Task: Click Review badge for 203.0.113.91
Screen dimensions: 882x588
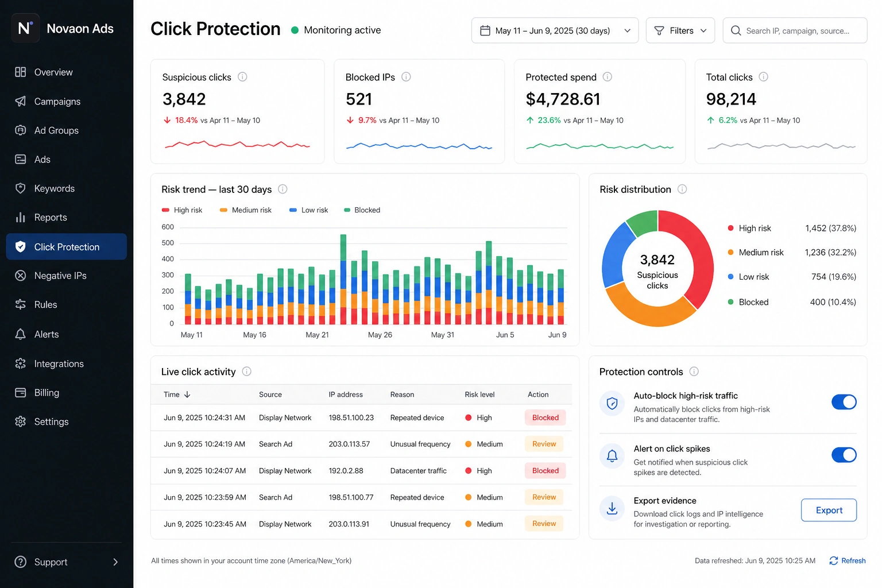Action: [544, 524]
